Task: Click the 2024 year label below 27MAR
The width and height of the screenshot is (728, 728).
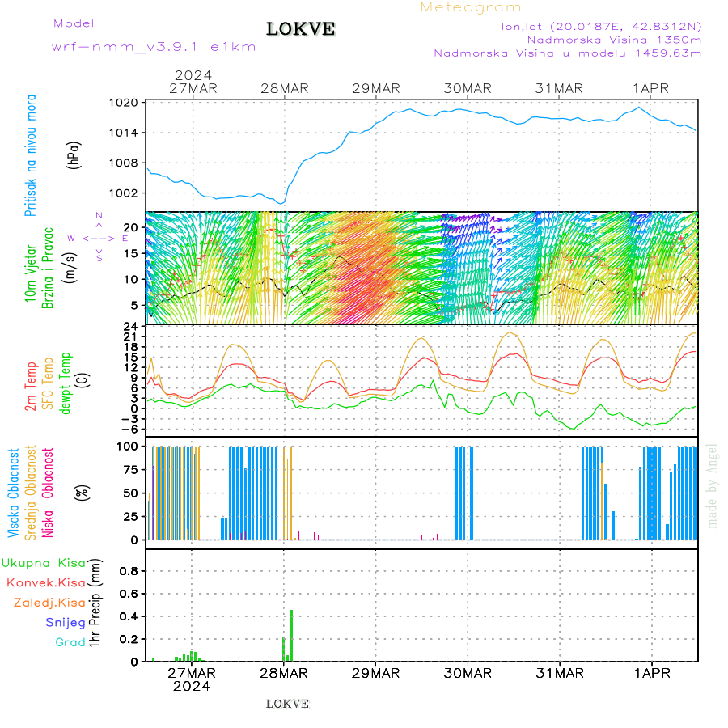Action: click(192, 686)
